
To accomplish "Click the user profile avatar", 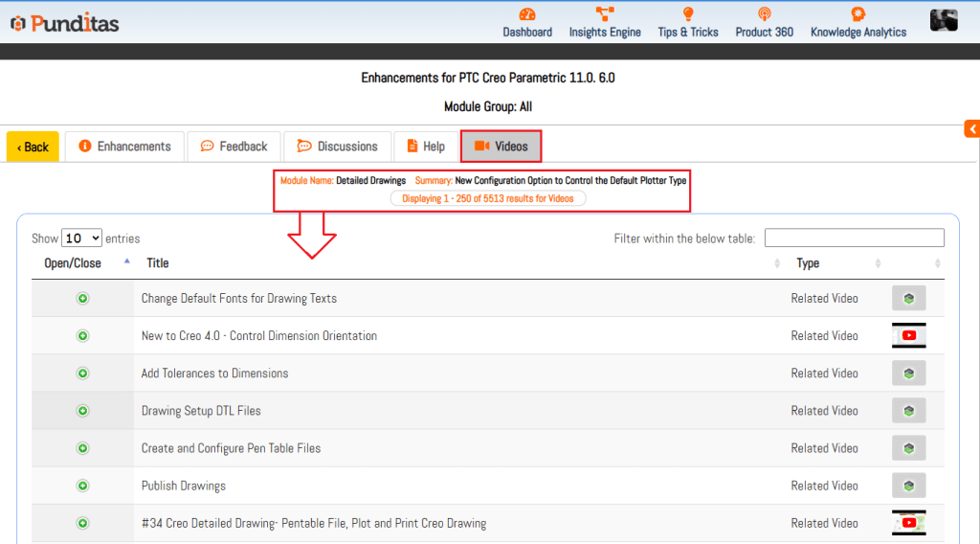I will point(944,20).
